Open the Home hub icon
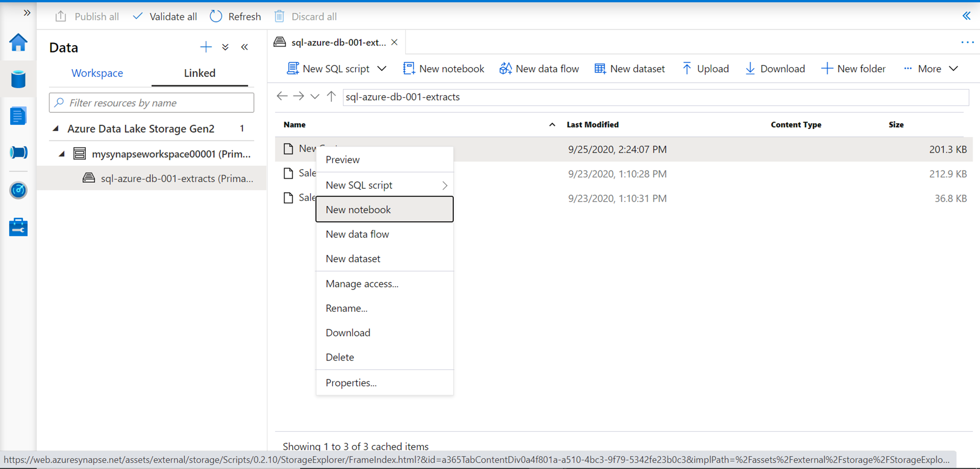Screen dimensions: 980x469 click(18, 43)
